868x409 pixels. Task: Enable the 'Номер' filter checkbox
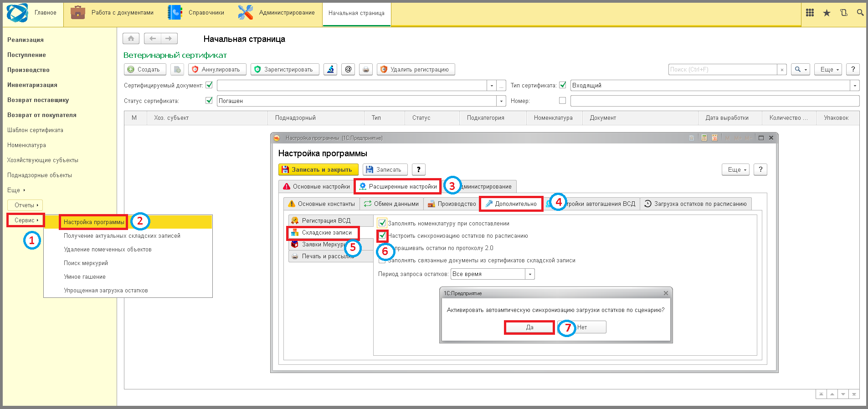(x=562, y=101)
